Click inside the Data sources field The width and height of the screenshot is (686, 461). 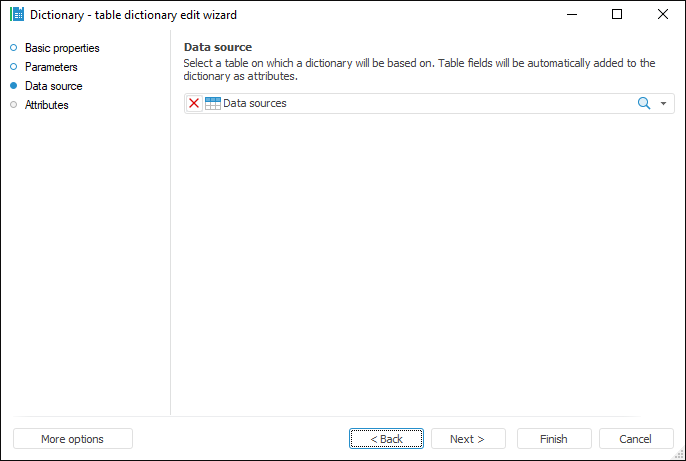[420, 103]
